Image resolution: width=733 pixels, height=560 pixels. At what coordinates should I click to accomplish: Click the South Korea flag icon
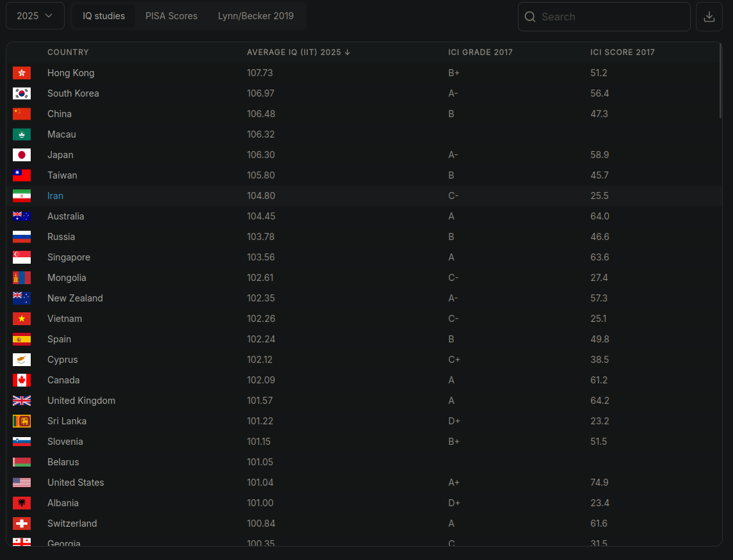coord(22,93)
